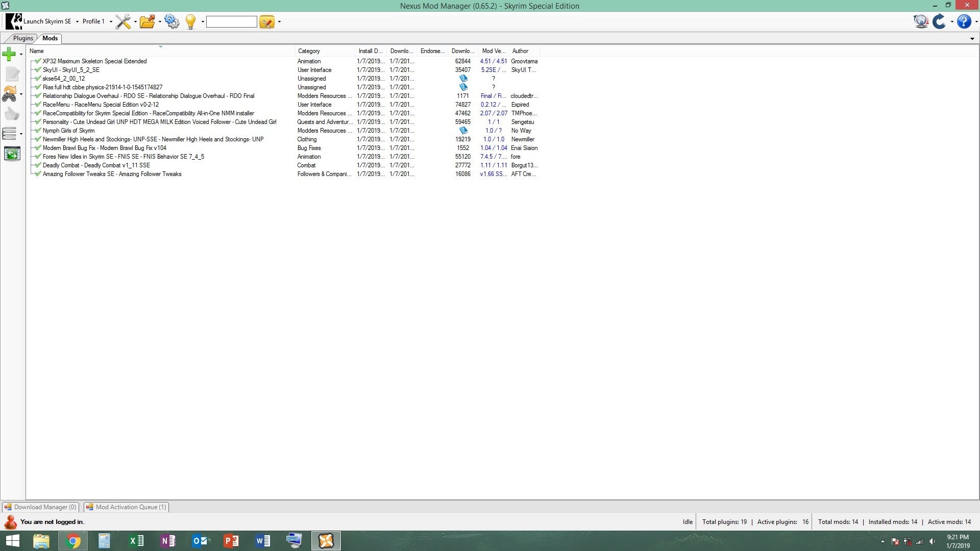Add a mod with the green plus icon
This screenshot has height=551, width=980.
tap(9, 54)
